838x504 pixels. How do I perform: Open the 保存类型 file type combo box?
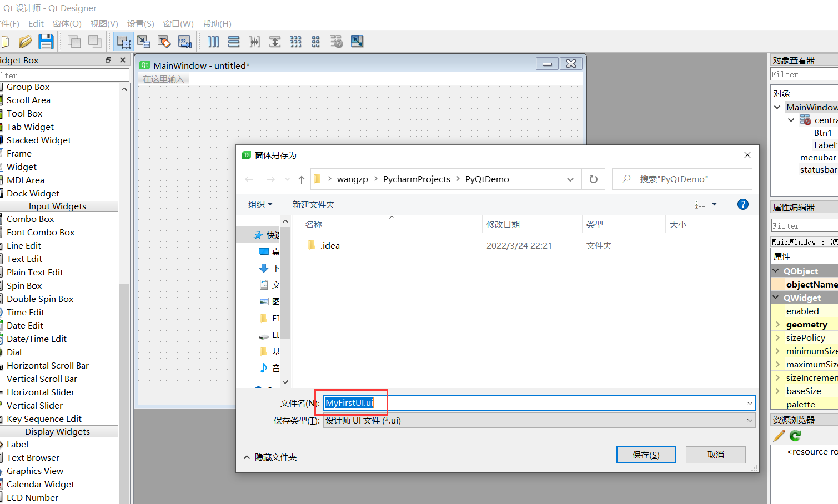(x=539, y=420)
